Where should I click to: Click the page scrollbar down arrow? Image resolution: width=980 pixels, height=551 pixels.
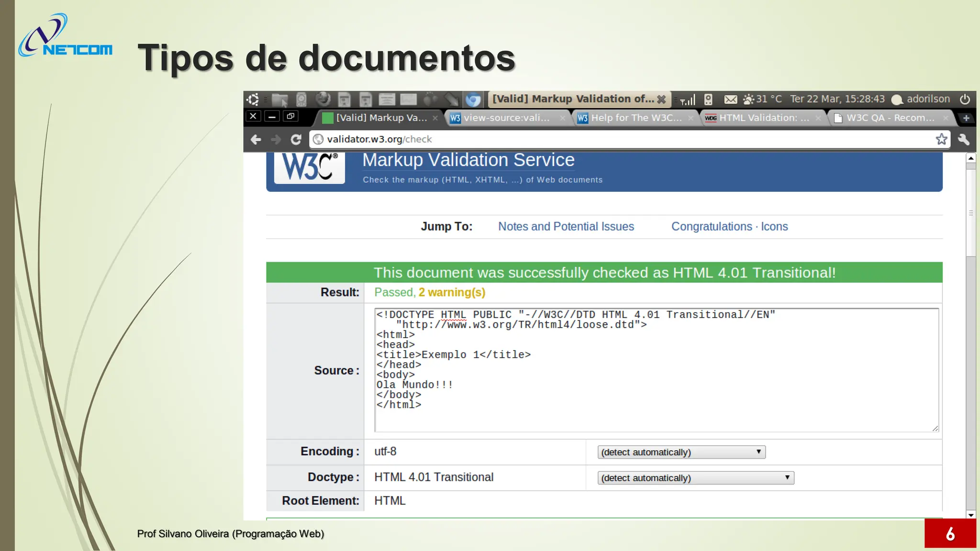point(970,515)
